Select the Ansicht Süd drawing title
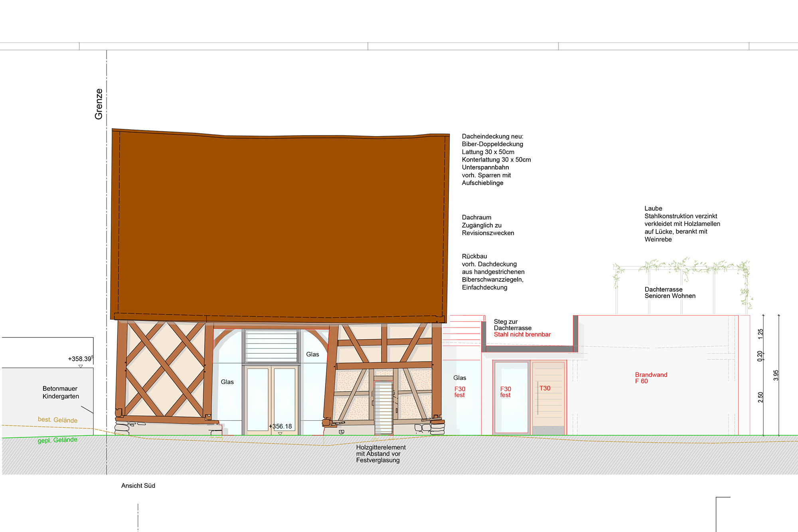 (138, 486)
